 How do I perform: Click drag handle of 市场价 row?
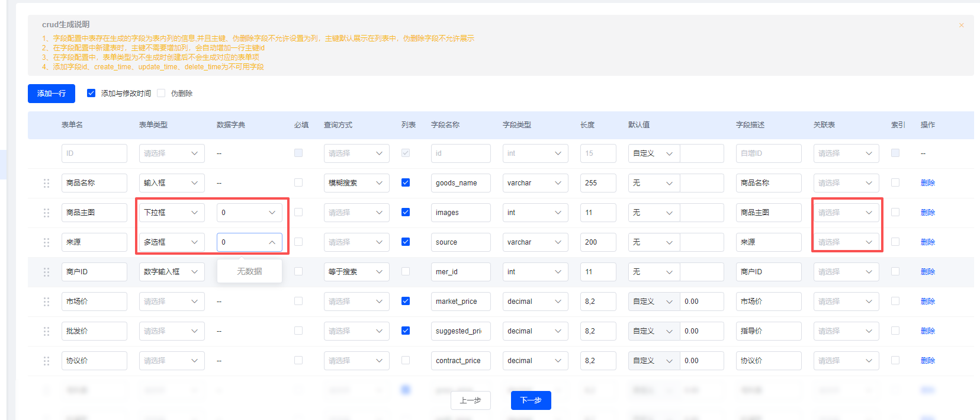46,302
